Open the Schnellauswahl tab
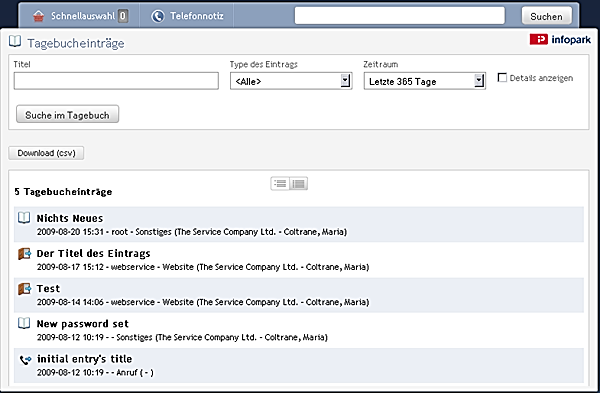The image size is (600, 393). pos(79,16)
